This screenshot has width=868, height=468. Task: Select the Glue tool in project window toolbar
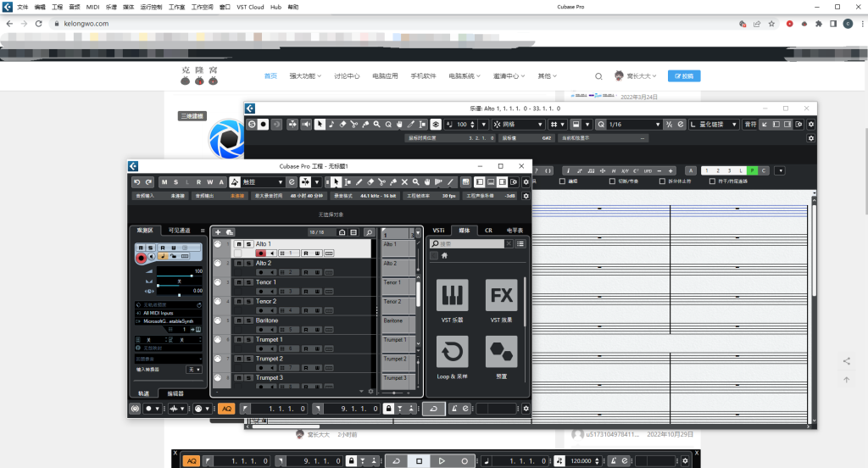click(393, 181)
